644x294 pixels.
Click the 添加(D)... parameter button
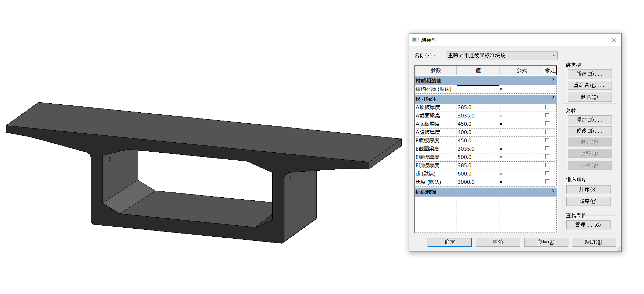pyautogui.click(x=589, y=120)
